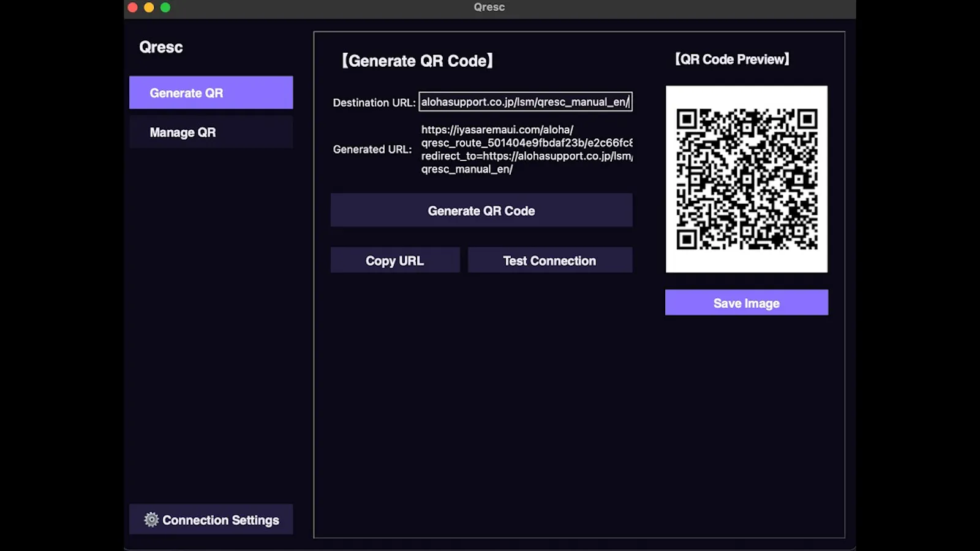Focus the Destination URL input field
This screenshot has height=551, width=980.
(526, 102)
